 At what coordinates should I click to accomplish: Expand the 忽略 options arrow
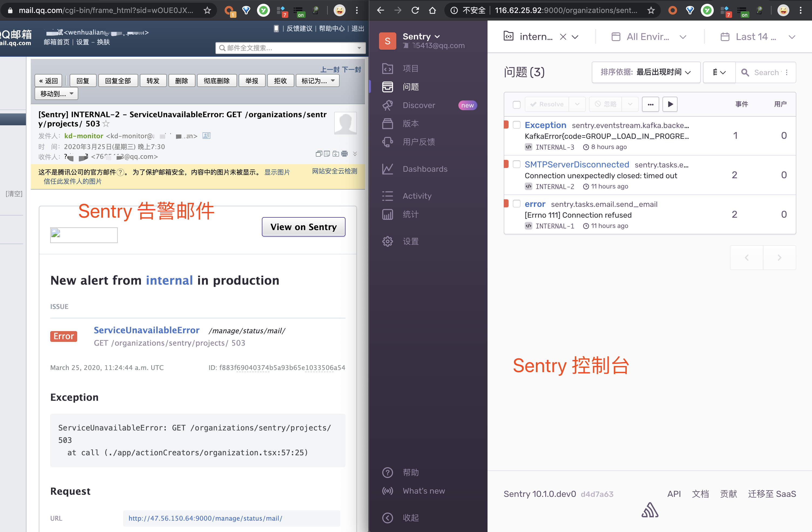(630, 104)
